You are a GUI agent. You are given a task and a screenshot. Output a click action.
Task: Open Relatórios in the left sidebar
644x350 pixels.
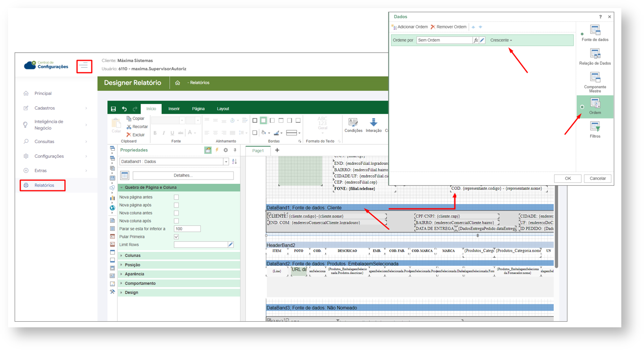coord(44,185)
